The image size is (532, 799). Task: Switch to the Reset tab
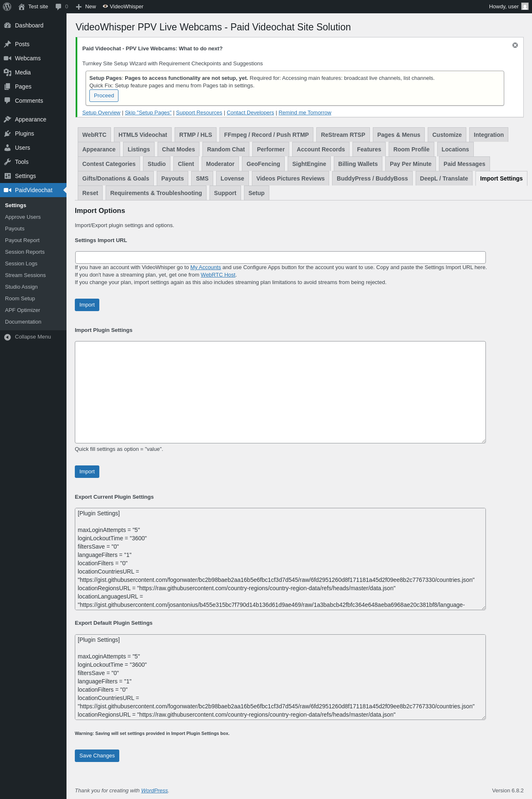[x=90, y=193]
